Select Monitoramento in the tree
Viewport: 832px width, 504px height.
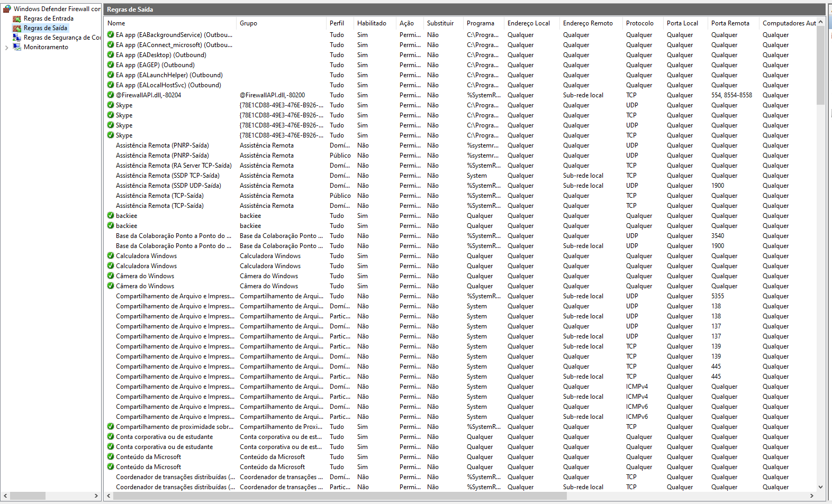pos(46,47)
